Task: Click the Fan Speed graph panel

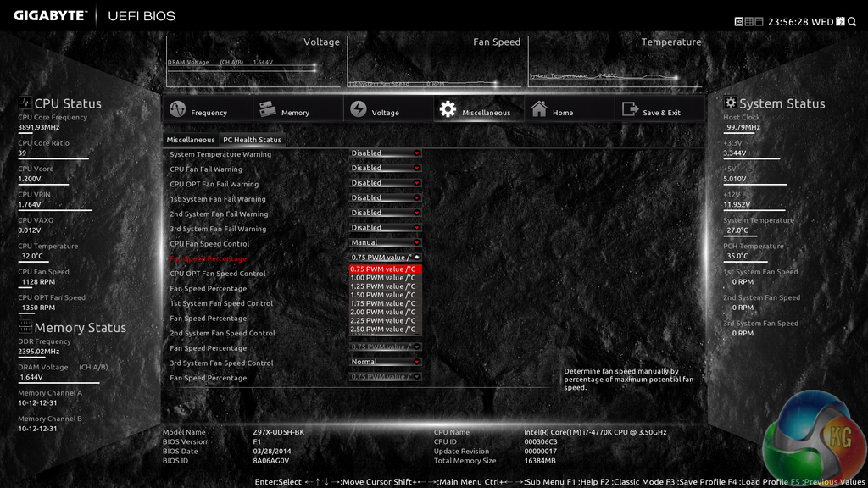Action: pyautogui.click(x=435, y=62)
